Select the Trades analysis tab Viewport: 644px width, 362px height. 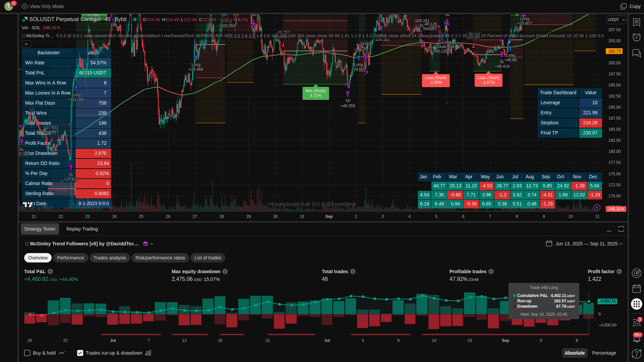(110, 258)
